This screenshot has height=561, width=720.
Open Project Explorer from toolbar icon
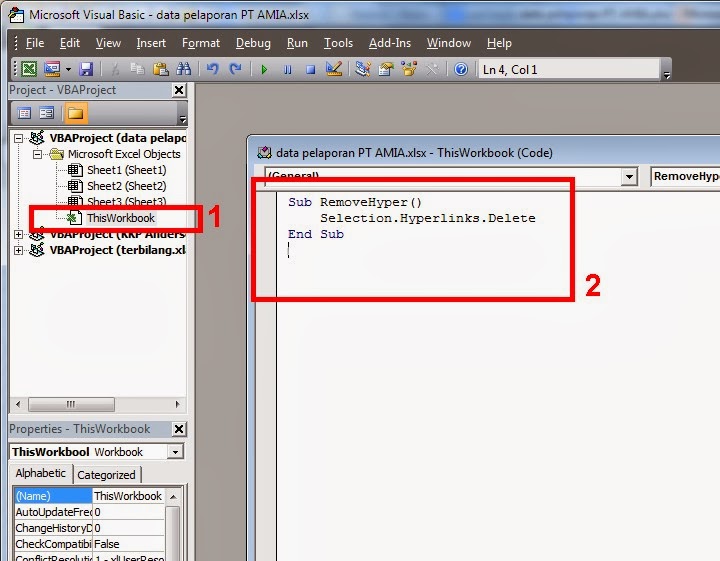(363, 69)
